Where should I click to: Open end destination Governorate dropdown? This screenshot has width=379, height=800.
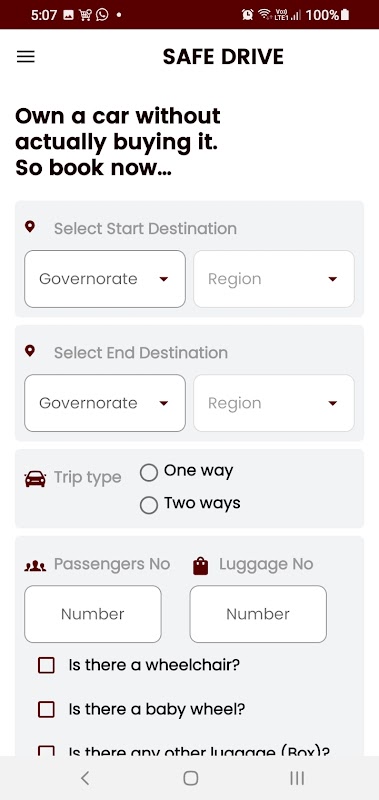[105, 403]
